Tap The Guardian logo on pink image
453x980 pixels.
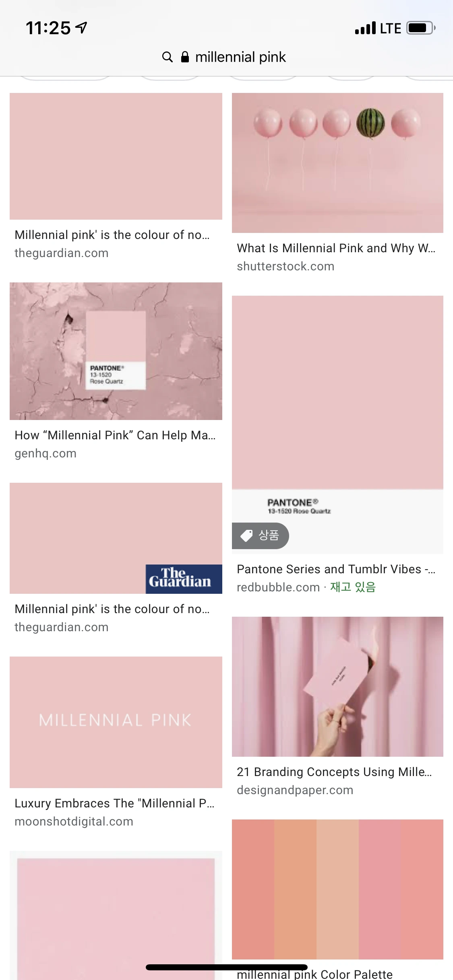[x=184, y=579]
